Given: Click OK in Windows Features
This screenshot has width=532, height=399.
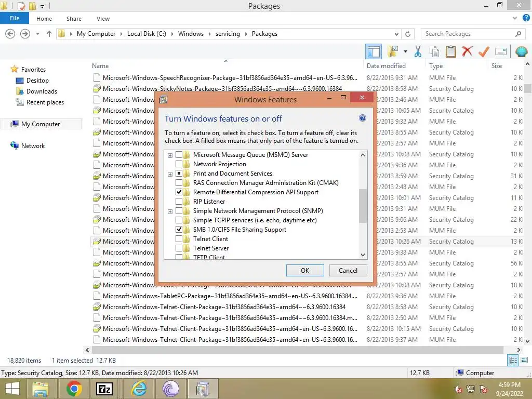Looking at the screenshot, I should 305,270.
